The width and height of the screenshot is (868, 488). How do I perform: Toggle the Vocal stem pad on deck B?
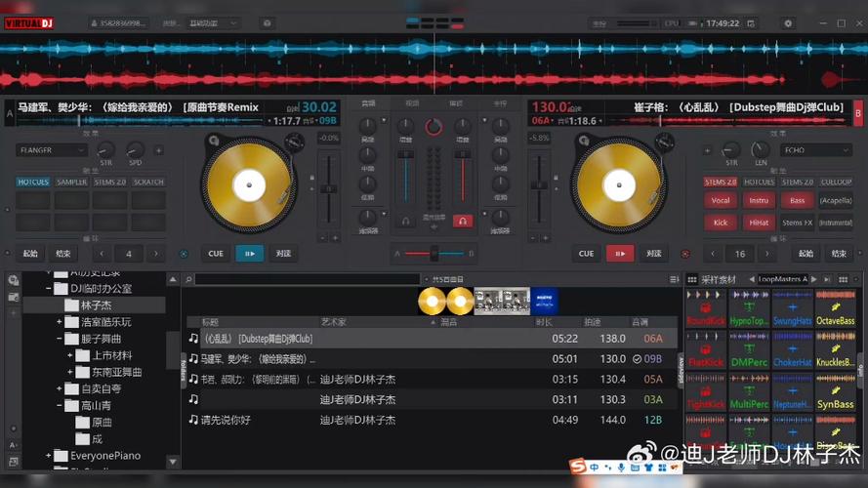[721, 201]
